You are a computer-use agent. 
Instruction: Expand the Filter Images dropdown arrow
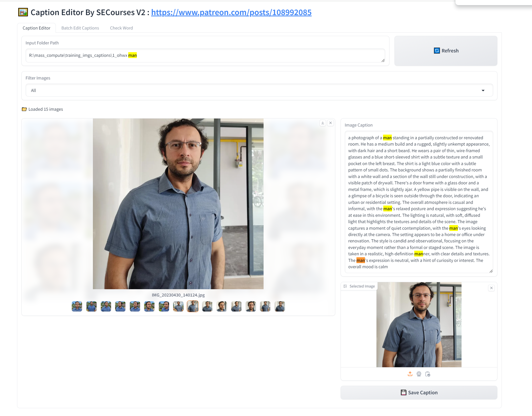point(483,90)
